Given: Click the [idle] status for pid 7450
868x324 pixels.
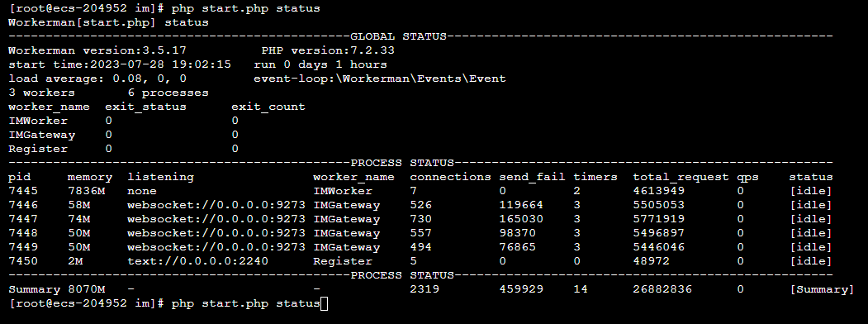Looking at the screenshot, I should point(811,261).
